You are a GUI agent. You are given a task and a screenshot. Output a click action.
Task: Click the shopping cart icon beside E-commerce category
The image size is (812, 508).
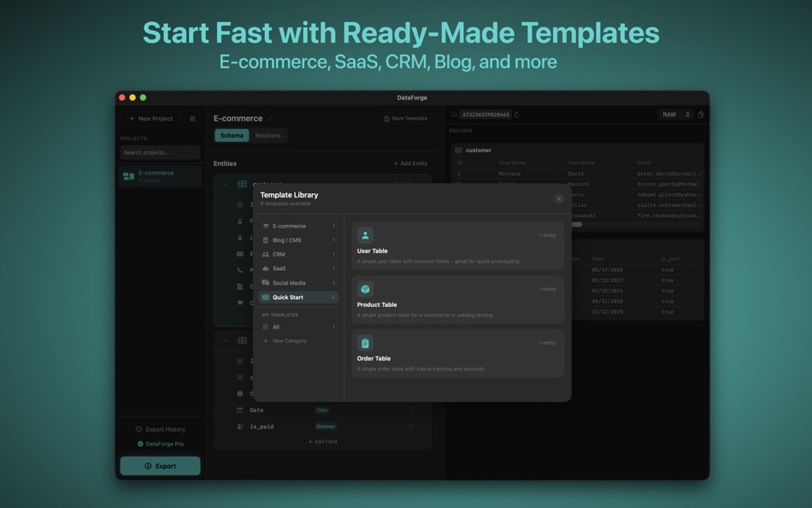(264, 226)
